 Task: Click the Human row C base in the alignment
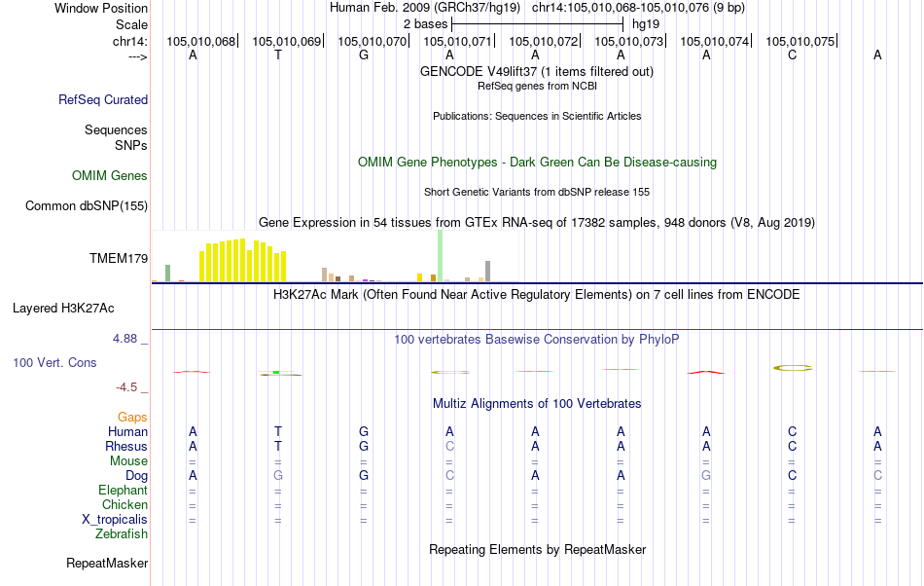click(792, 431)
